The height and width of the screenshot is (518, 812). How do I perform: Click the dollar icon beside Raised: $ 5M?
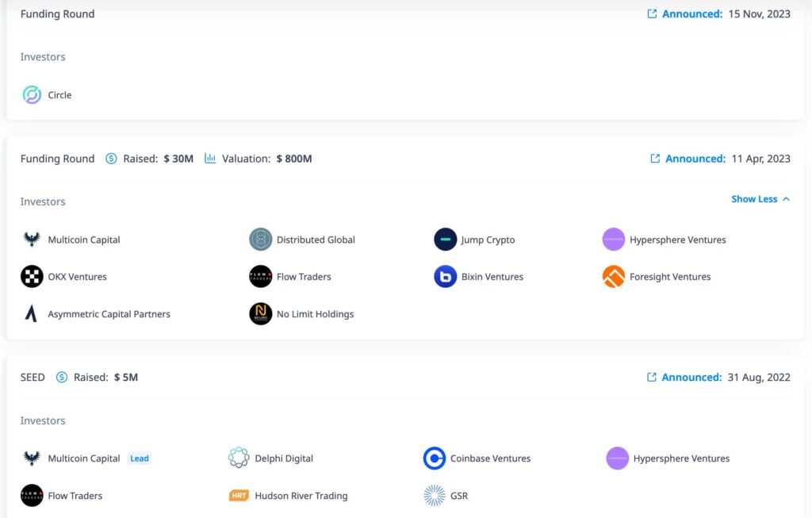62,377
